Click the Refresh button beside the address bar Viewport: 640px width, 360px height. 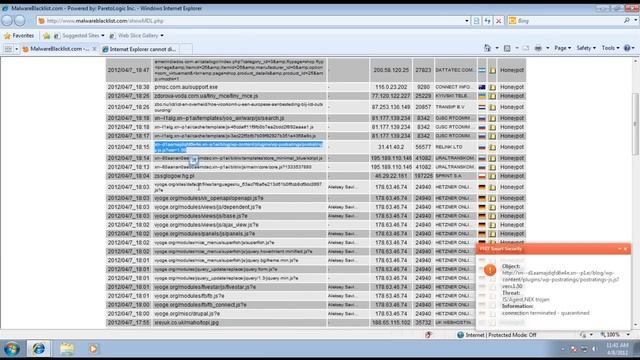(x=487, y=21)
